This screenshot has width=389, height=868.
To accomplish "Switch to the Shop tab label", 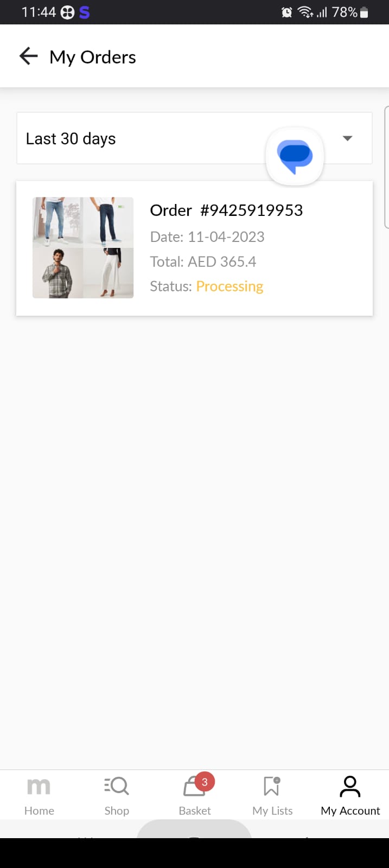I will 117,810.
